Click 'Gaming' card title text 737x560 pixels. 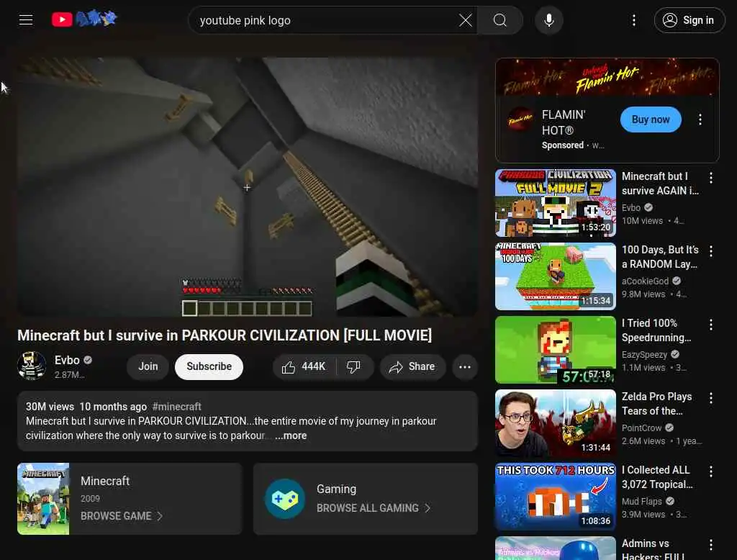(337, 489)
